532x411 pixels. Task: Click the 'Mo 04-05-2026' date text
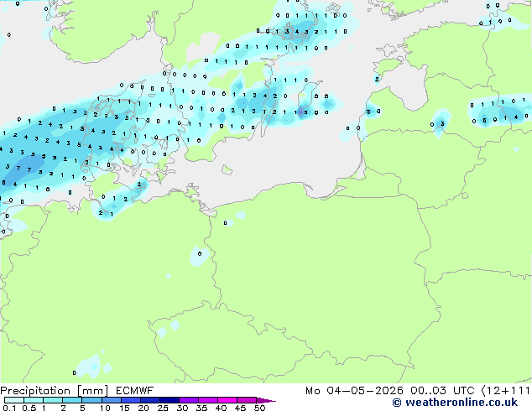pos(354,391)
